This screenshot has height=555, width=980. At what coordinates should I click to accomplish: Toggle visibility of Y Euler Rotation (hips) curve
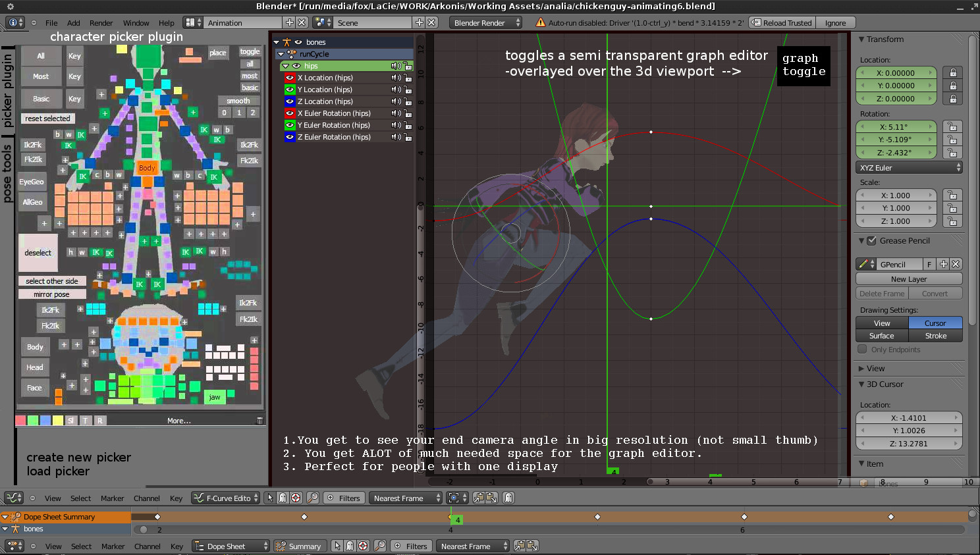coord(289,125)
